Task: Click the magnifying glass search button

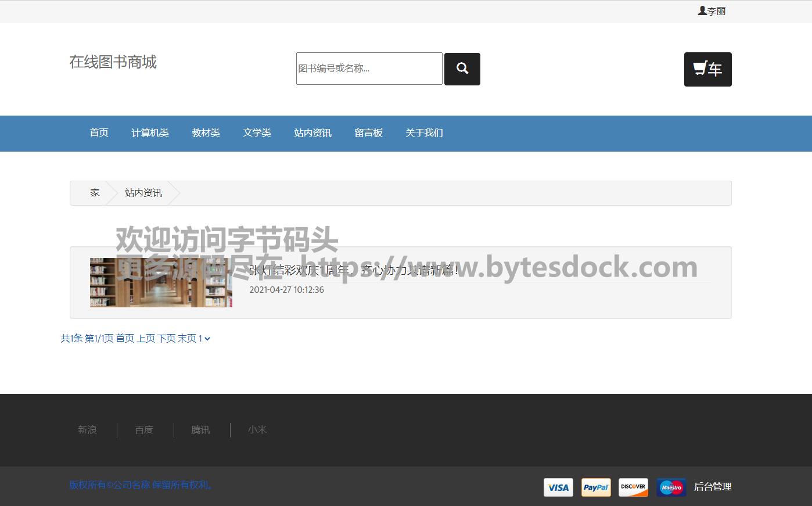Action: point(462,69)
